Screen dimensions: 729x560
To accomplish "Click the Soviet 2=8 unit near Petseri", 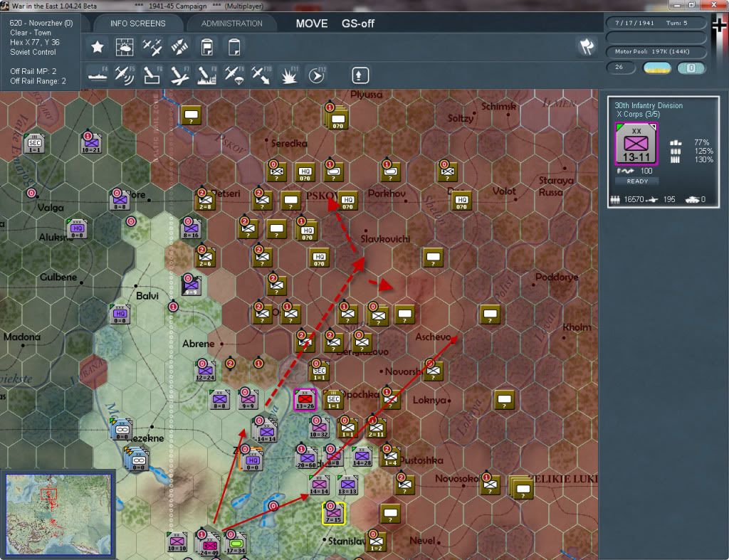I will tap(205, 200).
